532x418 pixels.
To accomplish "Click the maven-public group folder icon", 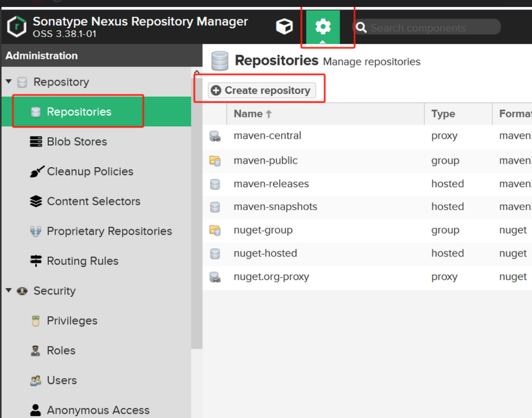I will point(215,161).
